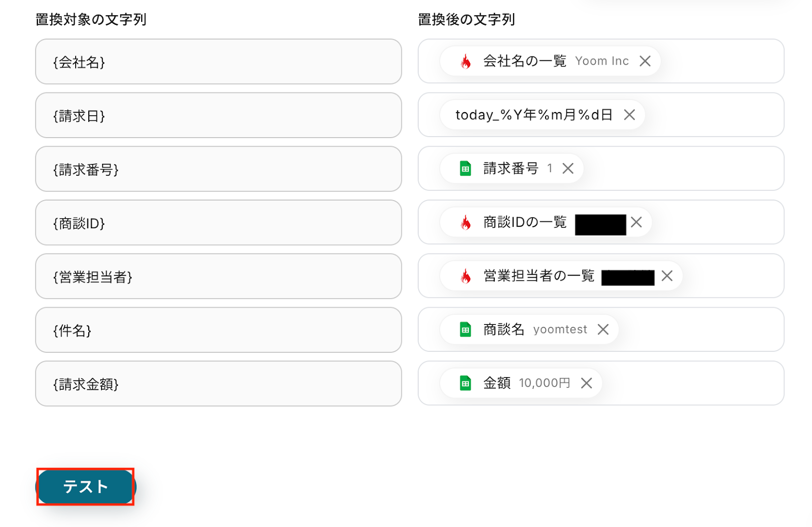Viewport: 812px width, 527px height.
Task: Remove the 金額 10,000円 tag
Action: (586, 383)
